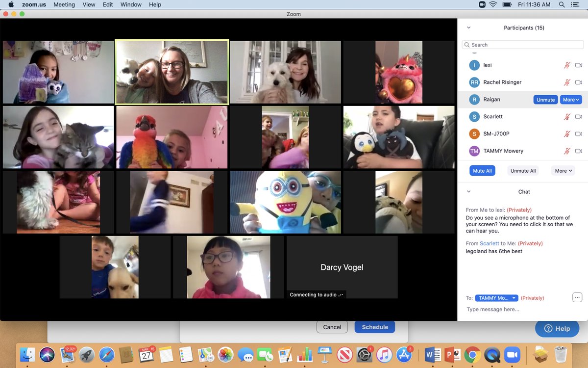Click lexi's video camera icon

[x=579, y=65]
